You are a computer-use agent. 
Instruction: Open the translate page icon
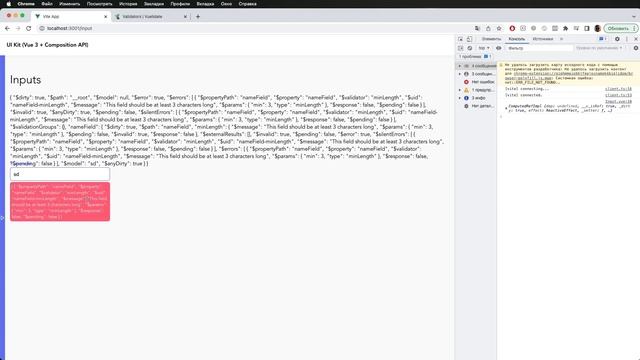477,28
